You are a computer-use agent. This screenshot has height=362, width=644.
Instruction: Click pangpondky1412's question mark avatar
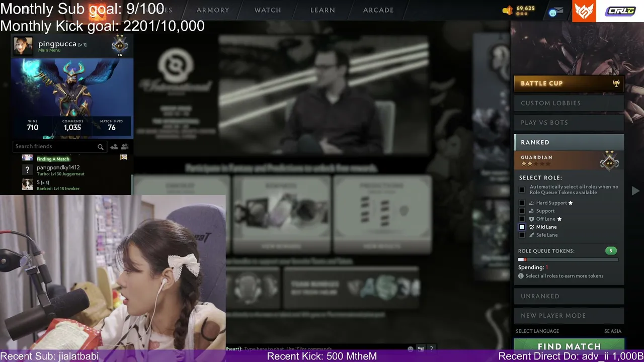point(27,170)
